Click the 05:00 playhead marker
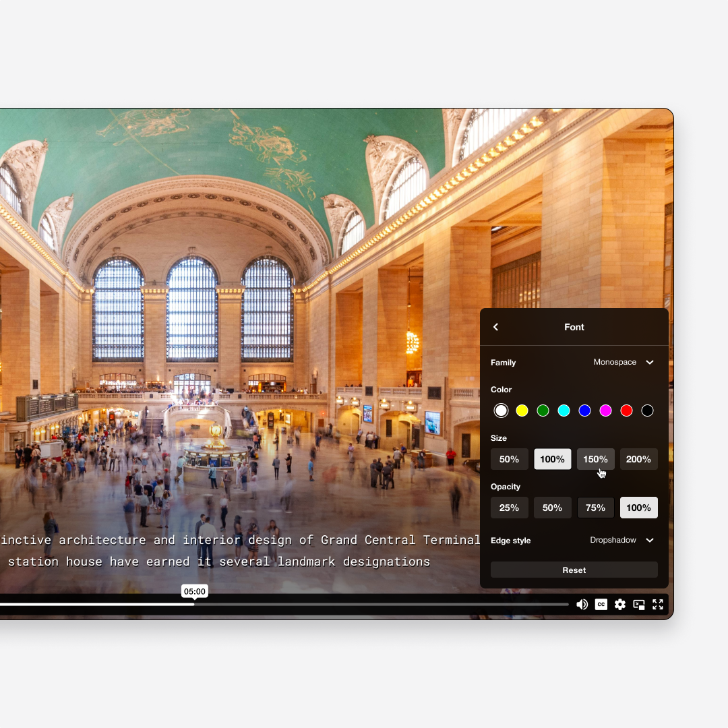728x728 pixels. 195,592
